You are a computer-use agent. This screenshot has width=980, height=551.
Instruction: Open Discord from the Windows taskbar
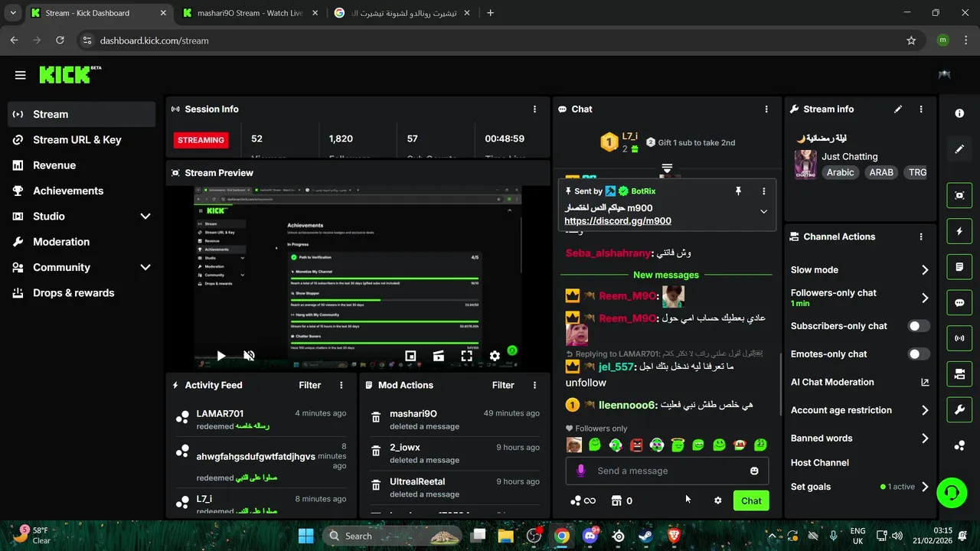coord(590,536)
